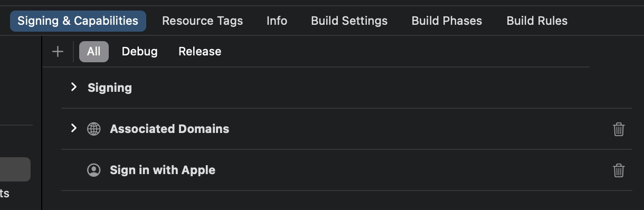Image resolution: width=644 pixels, height=210 pixels.
Task: Go to the Build Settings tab
Action: pyautogui.click(x=349, y=21)
